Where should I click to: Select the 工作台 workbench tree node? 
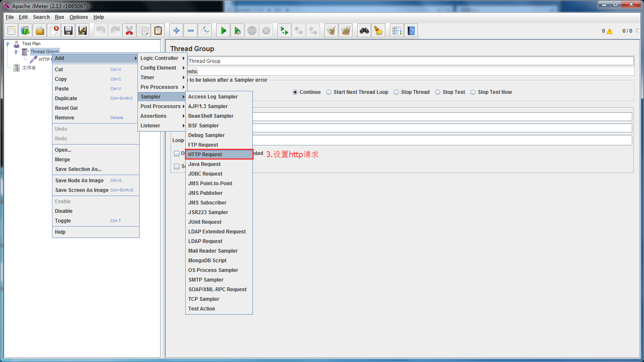pos(29,68)
